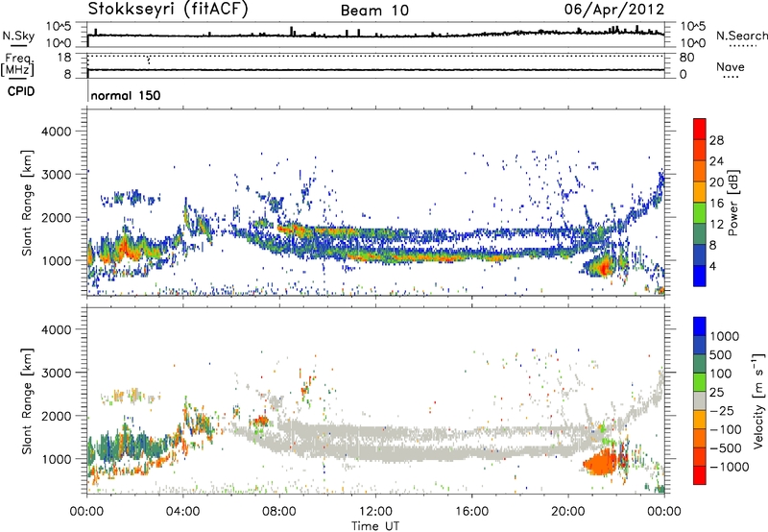Click the '16' tick on the power colorbar

[716, 204]
